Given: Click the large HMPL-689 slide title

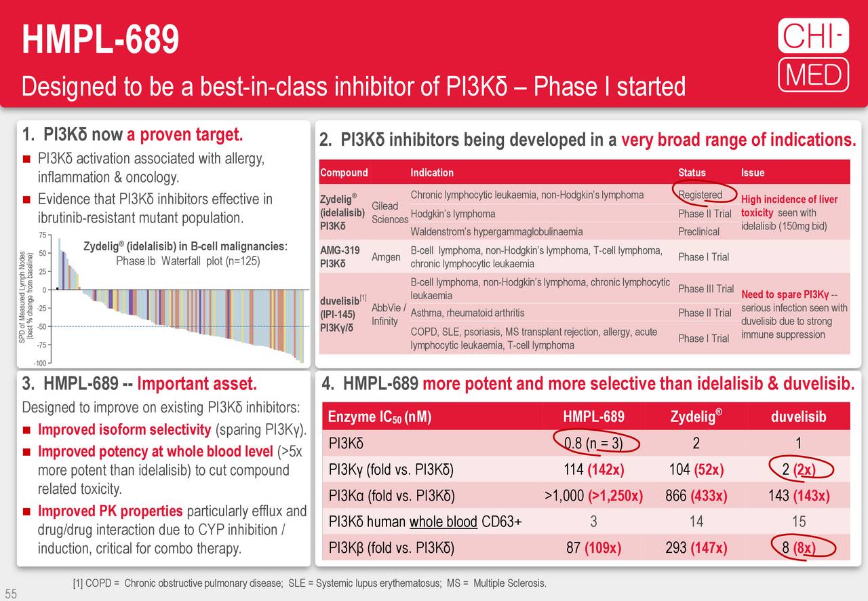Looking at the screenshot, I should [x=100, y=39].
